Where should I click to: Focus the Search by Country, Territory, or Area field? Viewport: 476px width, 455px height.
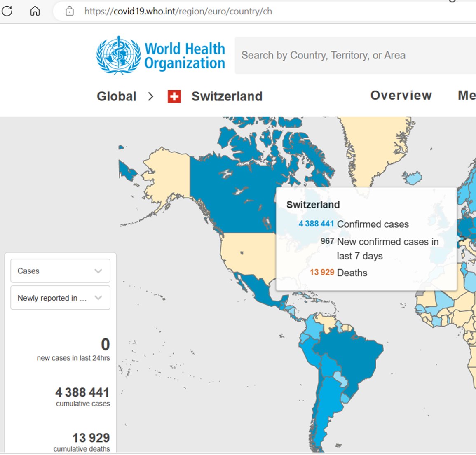pos(355,56)
